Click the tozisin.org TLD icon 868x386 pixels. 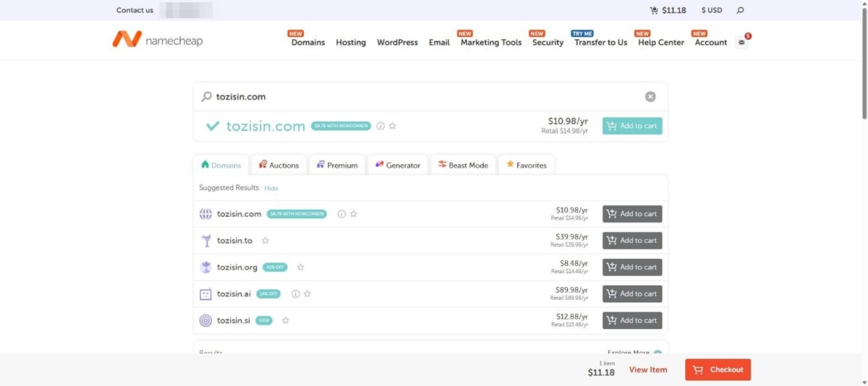(205, 267)
